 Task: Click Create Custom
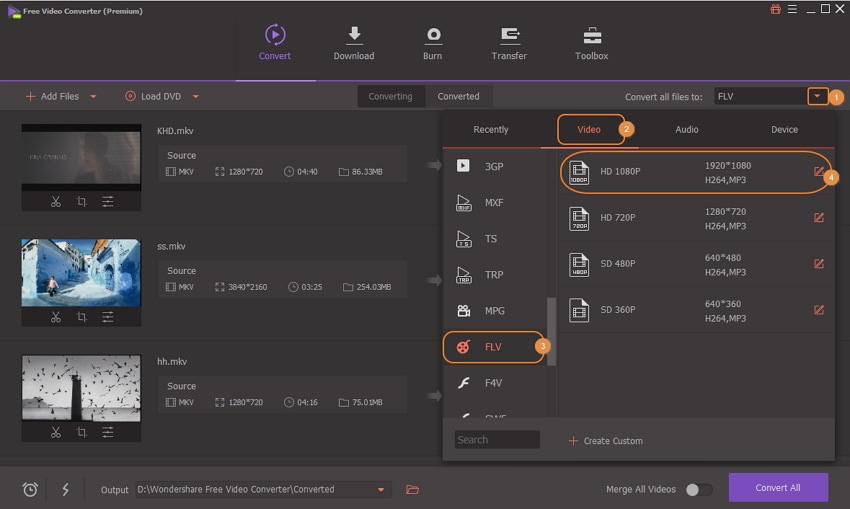pos(606,441)
